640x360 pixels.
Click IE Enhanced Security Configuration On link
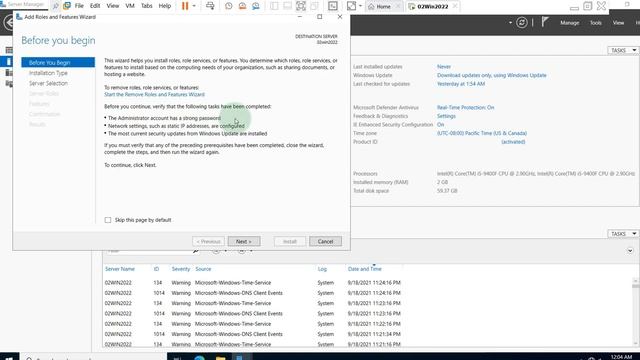(440, 124)
